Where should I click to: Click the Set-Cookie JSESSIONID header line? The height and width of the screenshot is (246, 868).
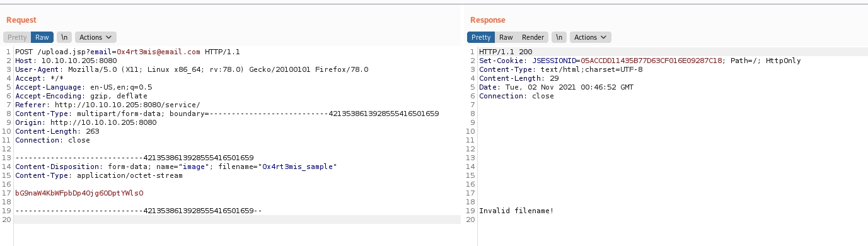tap(640, 61)
